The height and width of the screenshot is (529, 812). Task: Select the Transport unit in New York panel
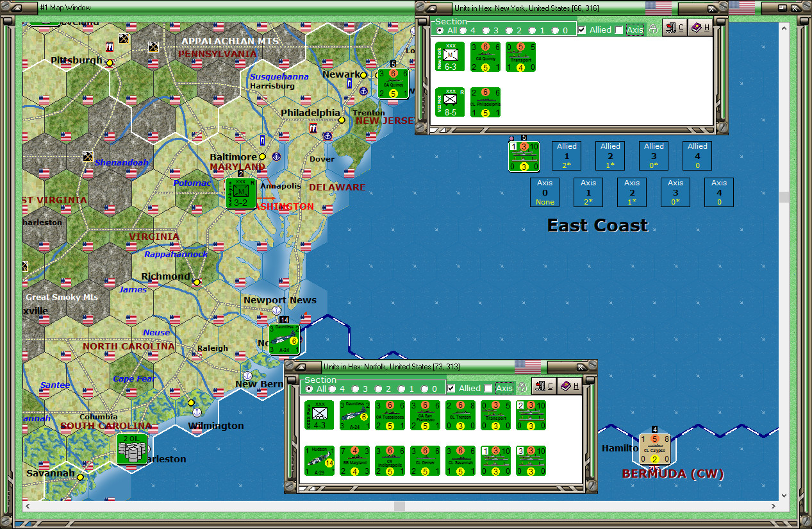[x=520, y=57]
